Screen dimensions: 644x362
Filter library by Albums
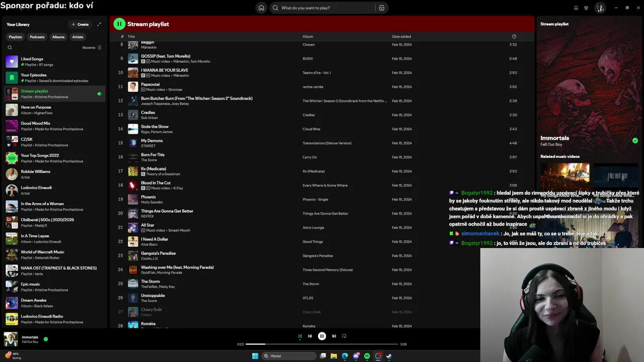click(58, 37)
